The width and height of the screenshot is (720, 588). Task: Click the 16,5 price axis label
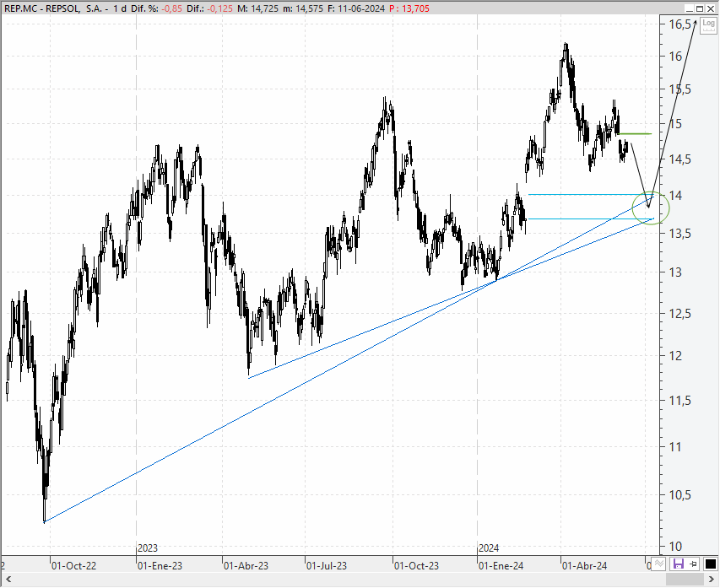pos(680,24)
